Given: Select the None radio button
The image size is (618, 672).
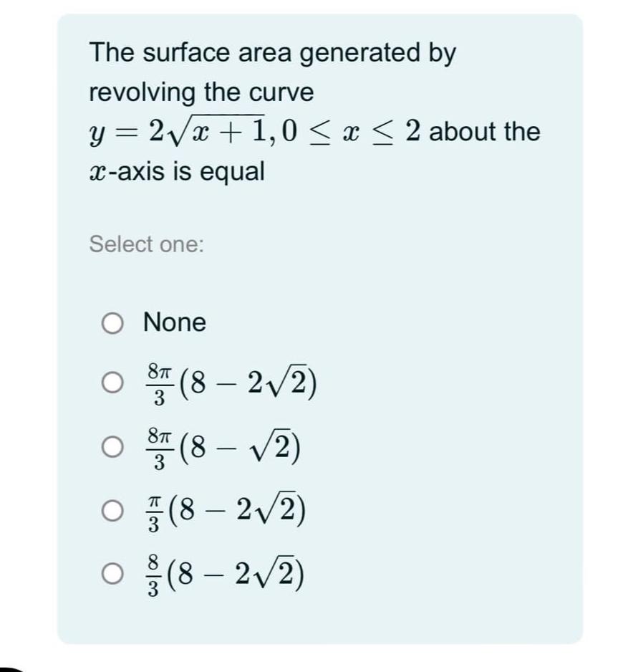Looking at the screenshot, I should coord(114,323).
